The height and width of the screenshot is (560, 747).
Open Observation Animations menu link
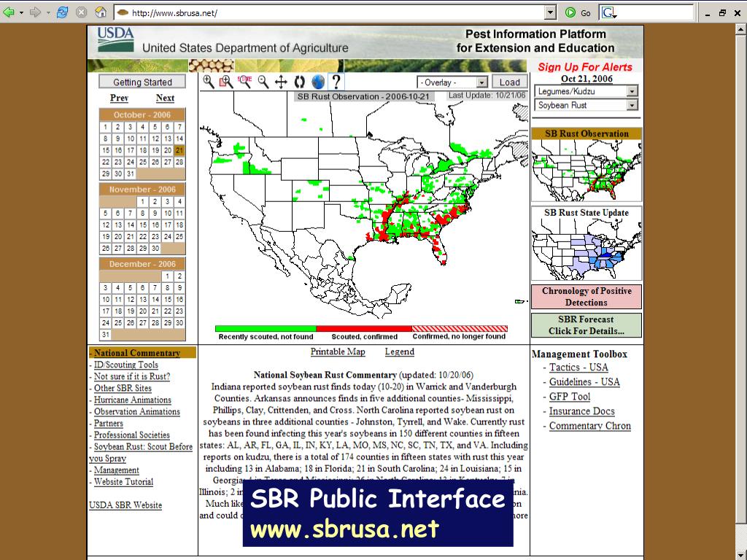pos(136,411)
